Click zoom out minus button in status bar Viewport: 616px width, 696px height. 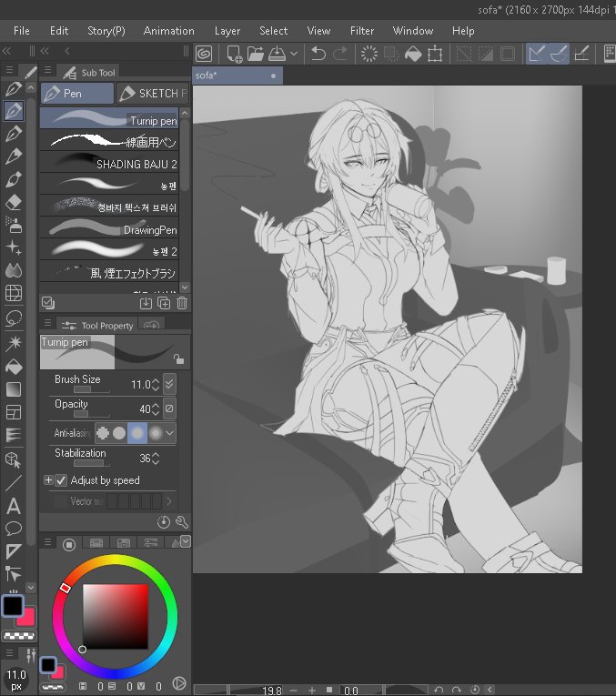coord(293,691)
